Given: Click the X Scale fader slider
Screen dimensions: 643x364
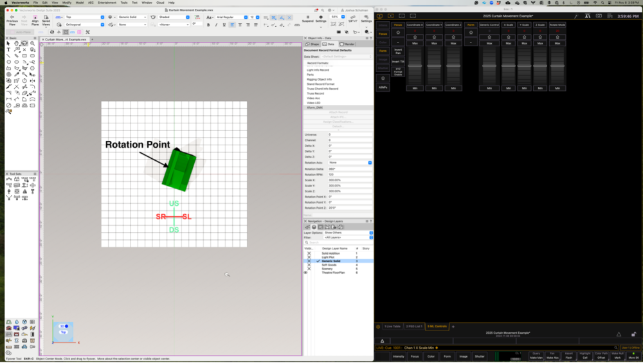Looking at the screenshot, I should click(509, 66).
